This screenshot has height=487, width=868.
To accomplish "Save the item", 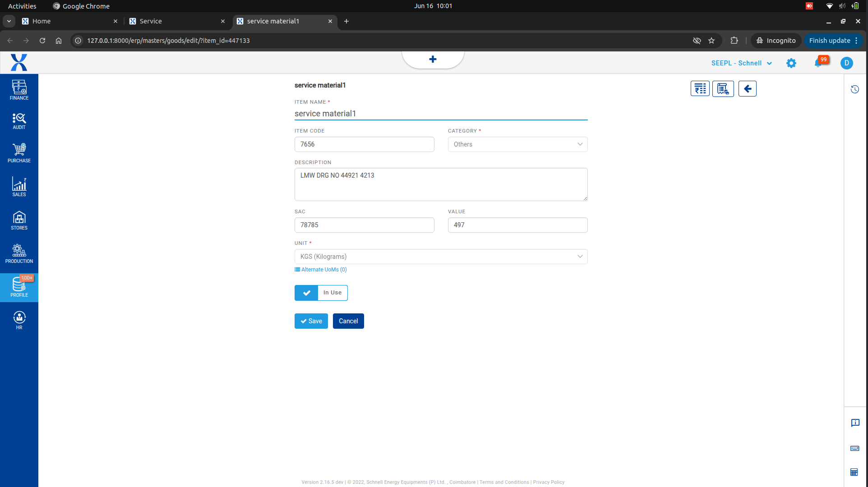I will coord(311,321).
